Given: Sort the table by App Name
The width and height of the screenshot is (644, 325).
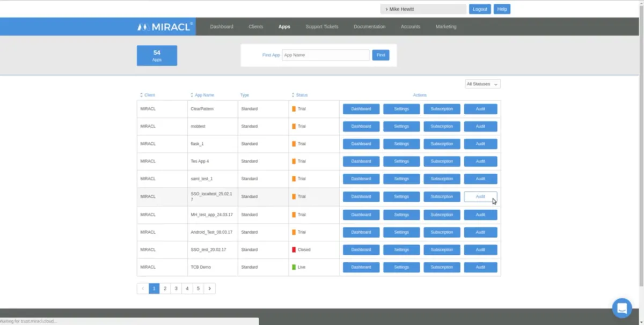Looking at the screenshot, I should [x=204, y=95].
